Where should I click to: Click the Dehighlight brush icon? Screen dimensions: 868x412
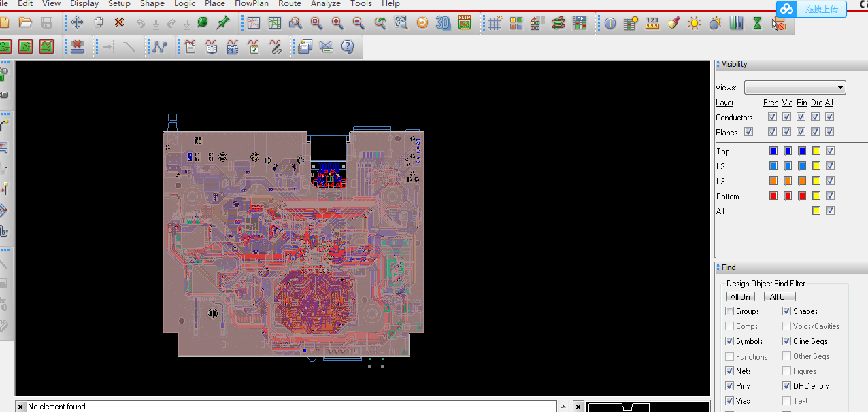click(673, 22)
